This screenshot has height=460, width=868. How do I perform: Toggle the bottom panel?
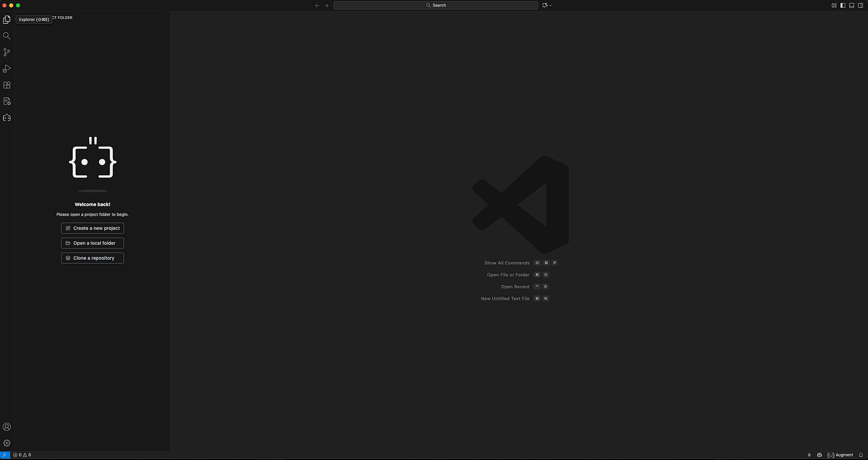pyautogui.click(x=852, y=5)
